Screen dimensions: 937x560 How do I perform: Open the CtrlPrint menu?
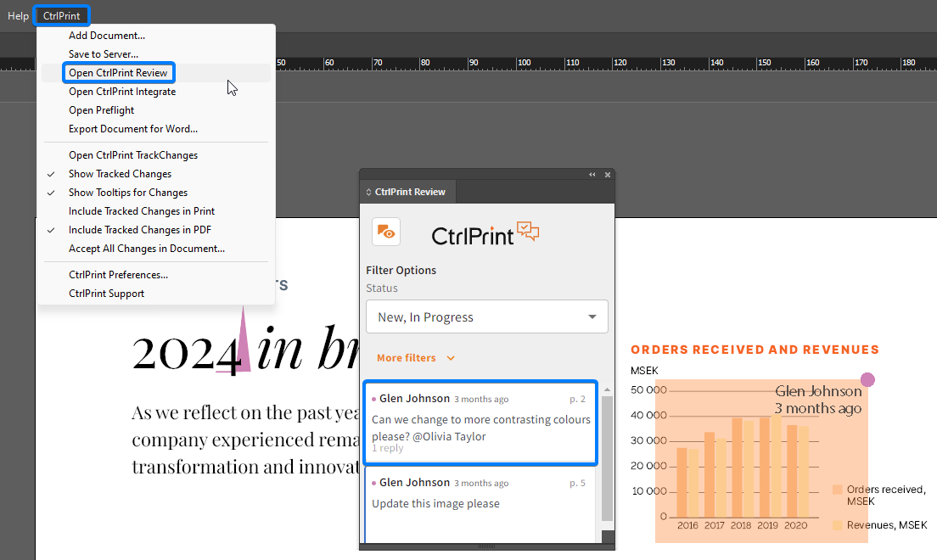pos(62,16)
